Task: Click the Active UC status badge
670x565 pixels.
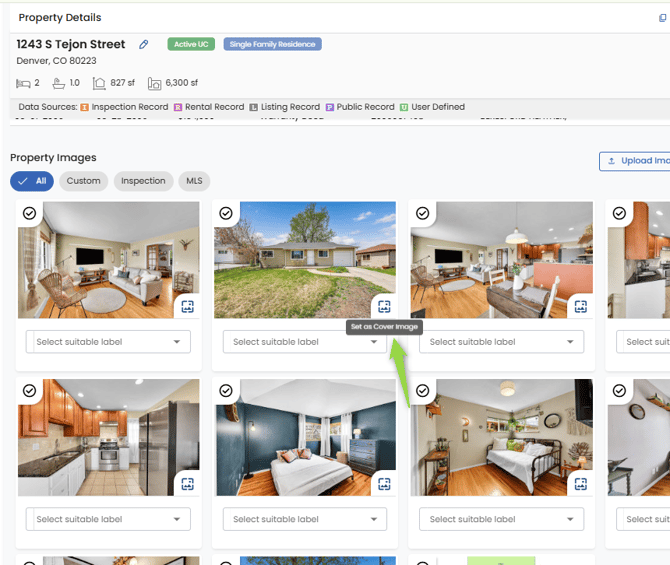Action: coord(192,44)
